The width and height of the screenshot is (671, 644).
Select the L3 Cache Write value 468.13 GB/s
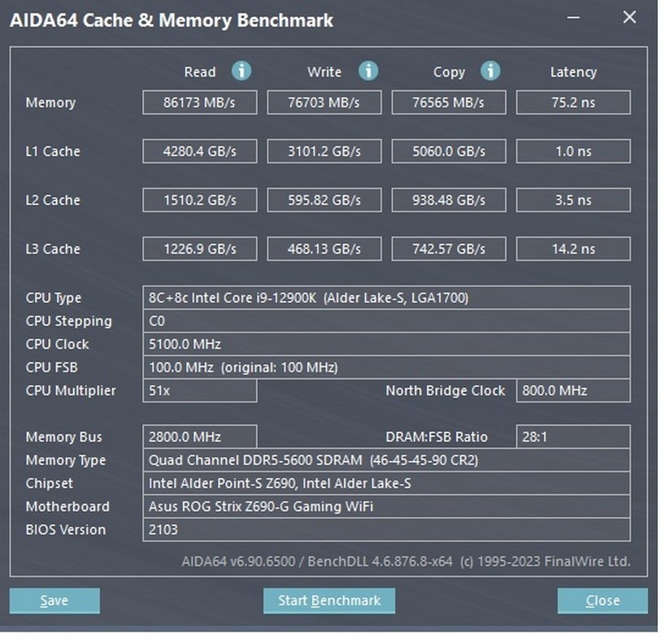coord(325,249)
